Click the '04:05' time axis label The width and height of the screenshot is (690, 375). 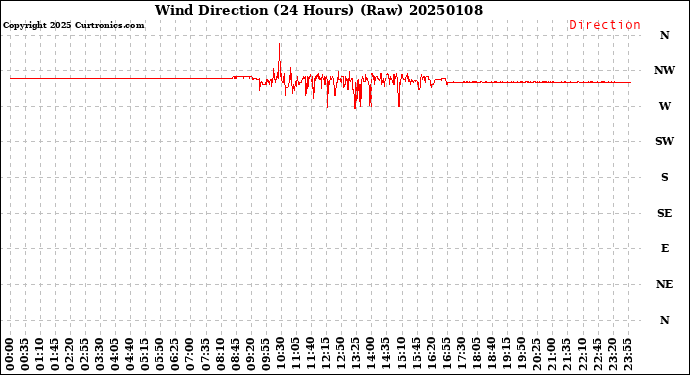click(115, 354)
